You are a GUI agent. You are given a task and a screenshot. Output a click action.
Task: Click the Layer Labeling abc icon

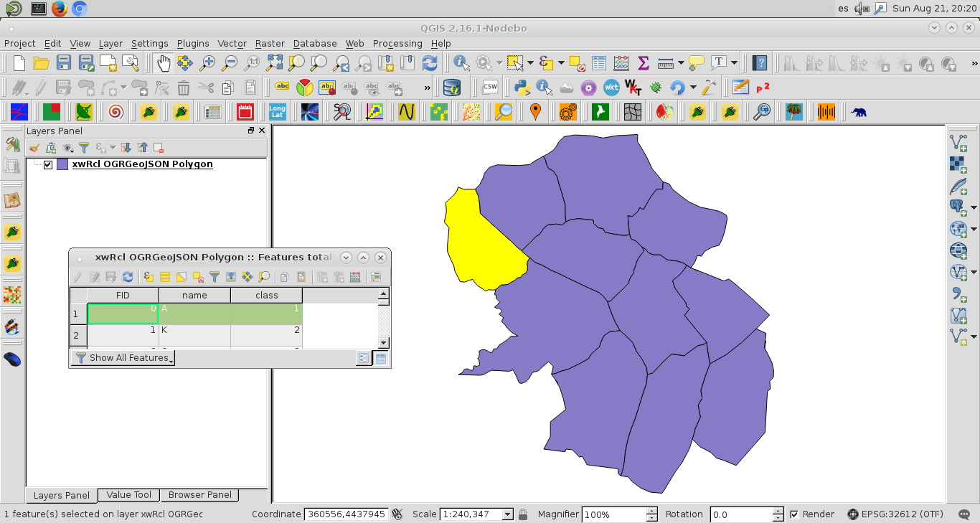(x=283, y=88)
